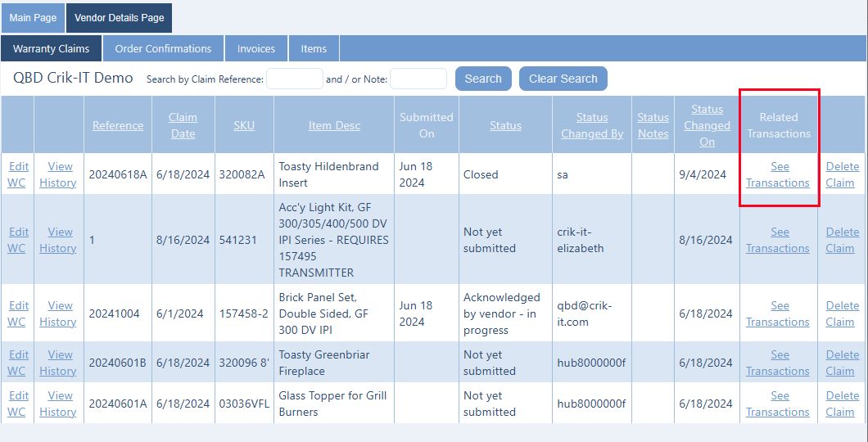Open the Main Page tab

coord(32,17)
